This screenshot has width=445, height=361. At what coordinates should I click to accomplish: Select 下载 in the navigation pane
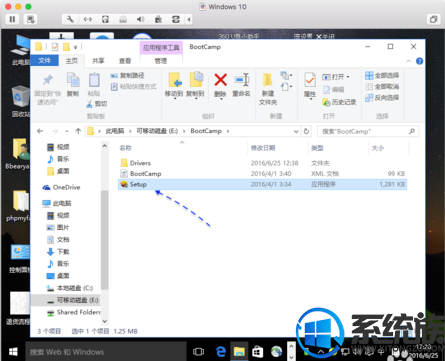coord(58,252)
